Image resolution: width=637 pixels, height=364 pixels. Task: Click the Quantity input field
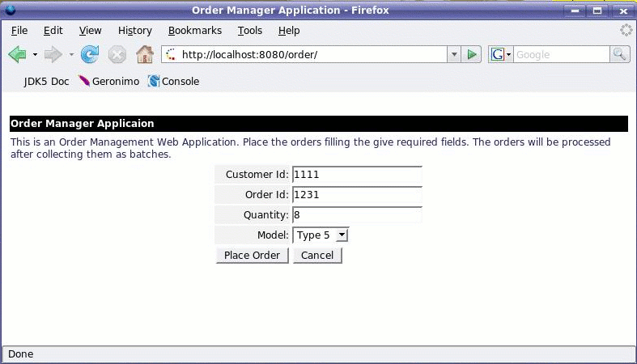click(357, 215)
